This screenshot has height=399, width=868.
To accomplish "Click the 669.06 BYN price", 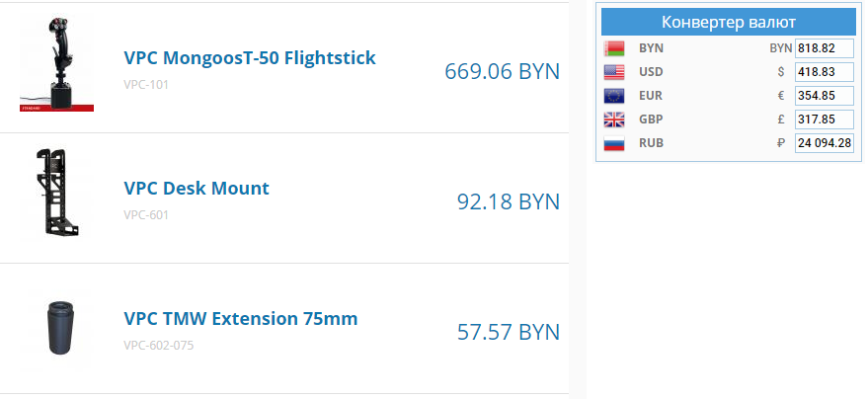I will (x=502, y=71).
